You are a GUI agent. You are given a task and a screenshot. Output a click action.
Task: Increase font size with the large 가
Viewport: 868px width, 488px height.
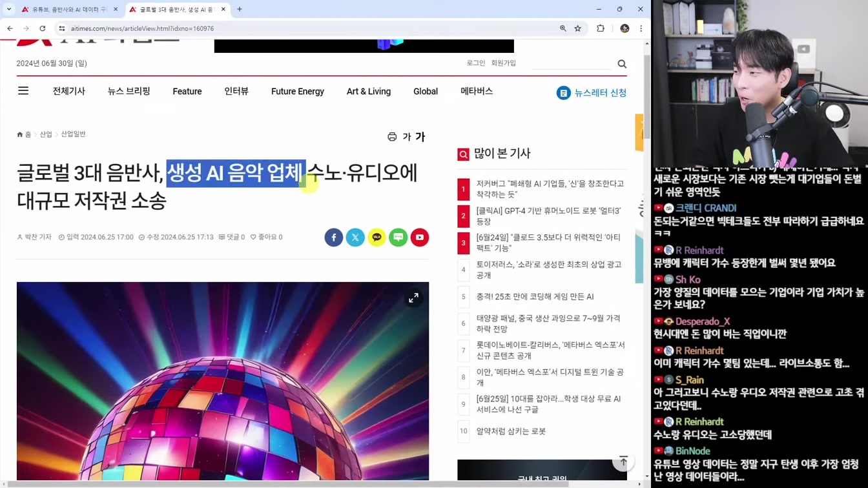pos(420,137)
